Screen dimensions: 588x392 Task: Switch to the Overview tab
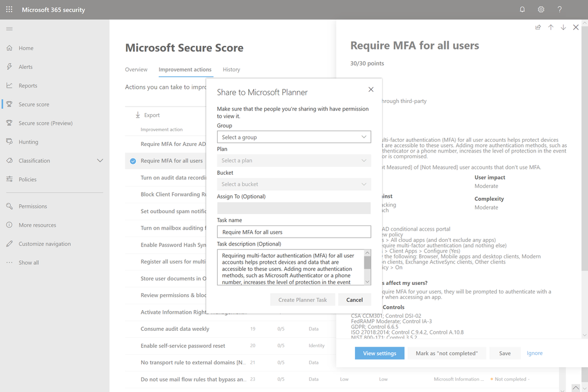click(x=136, y=69)
